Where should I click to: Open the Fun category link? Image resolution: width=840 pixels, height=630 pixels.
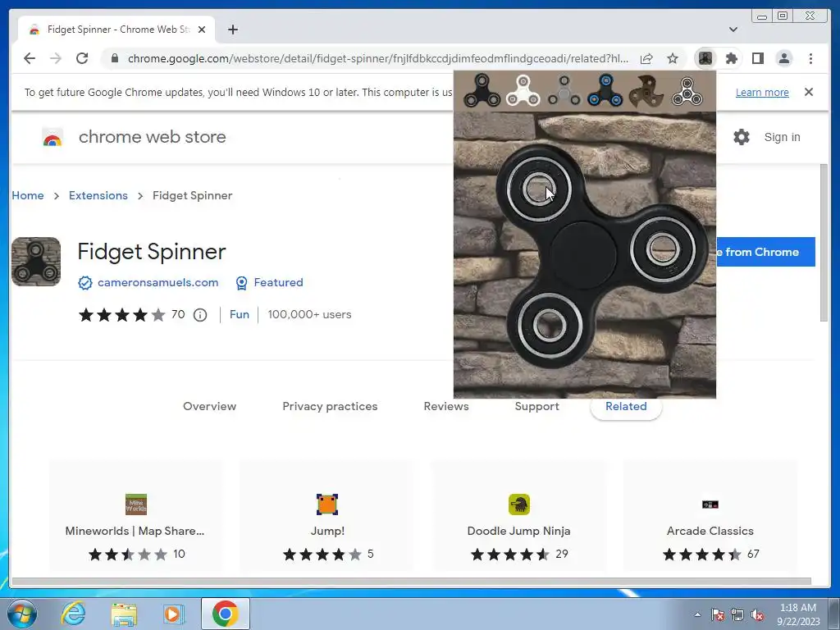pyautogui.click(x=239, y=314)
